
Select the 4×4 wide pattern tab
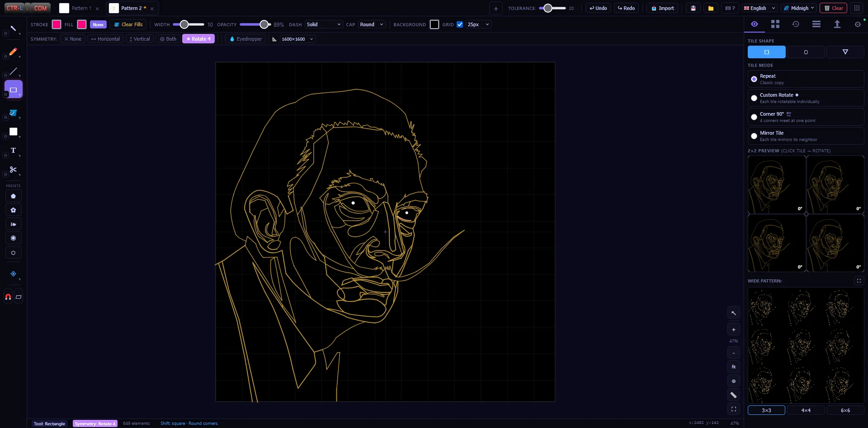tap(806, 410)
